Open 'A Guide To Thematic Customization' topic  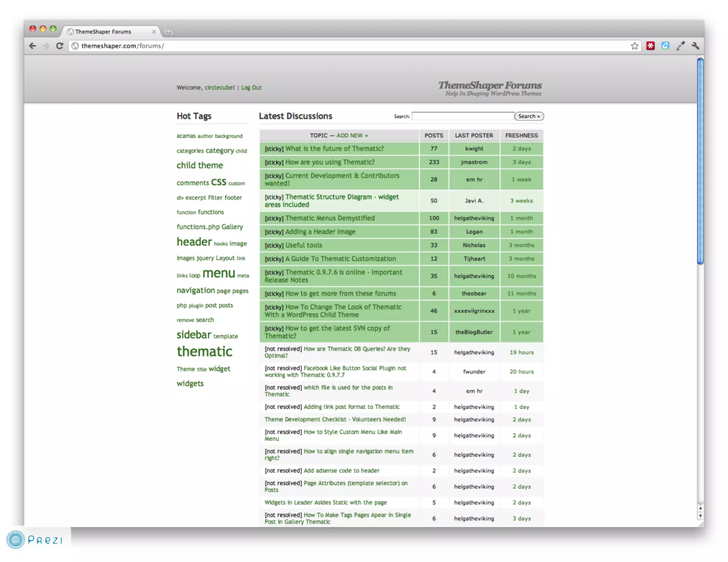click(x=341, y=259)
